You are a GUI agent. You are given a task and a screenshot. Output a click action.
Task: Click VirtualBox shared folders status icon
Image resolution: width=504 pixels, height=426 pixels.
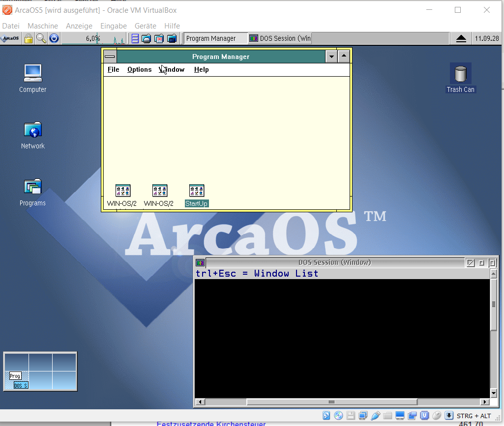(387, 415)
